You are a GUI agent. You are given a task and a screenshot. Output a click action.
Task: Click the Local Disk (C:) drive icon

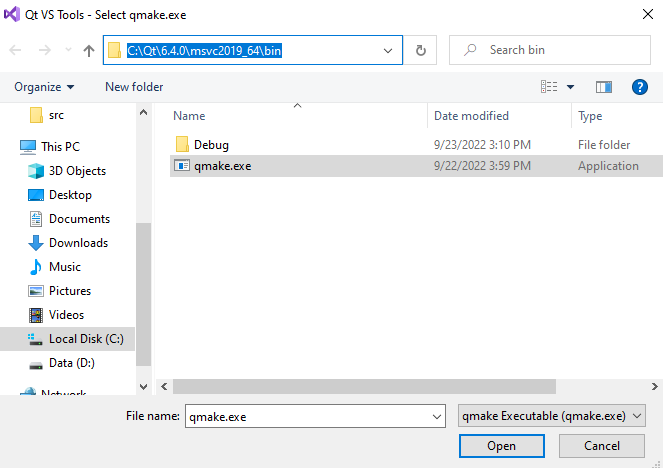(x=35, y=339)
